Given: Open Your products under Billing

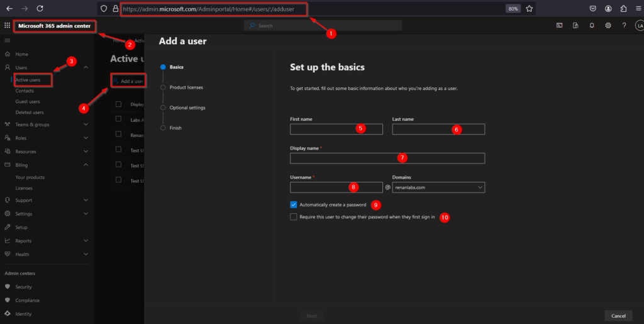Looking at the screenshot, I should 30,177.
